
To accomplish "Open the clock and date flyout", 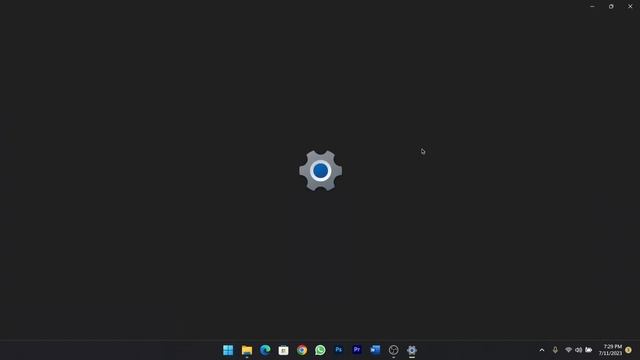I will tap(610, 350).
